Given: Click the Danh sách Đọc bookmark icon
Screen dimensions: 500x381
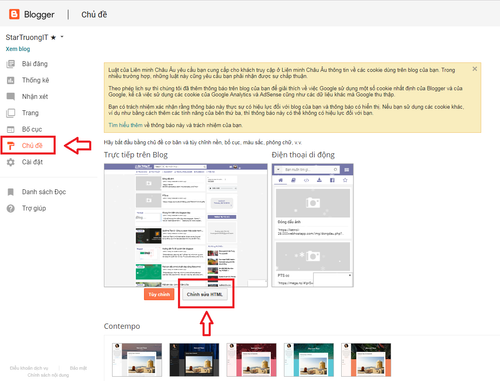Looking at the screenshot, I should [x=11, y=192].
